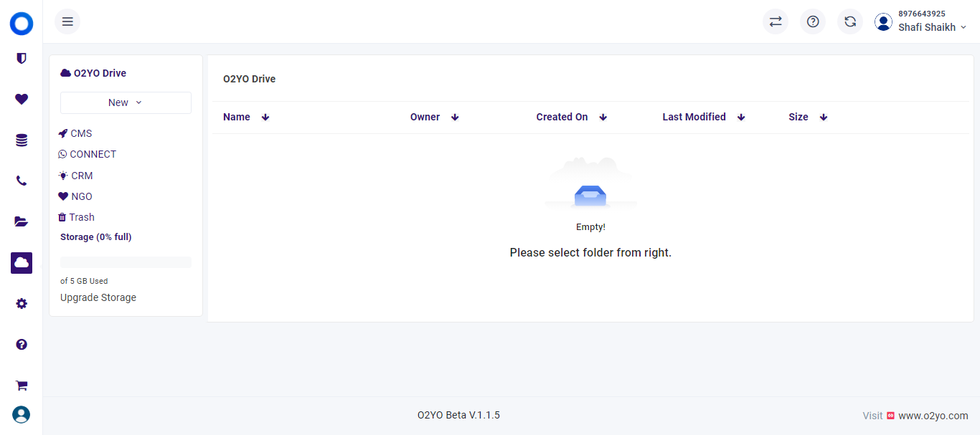Click the O2YO circle logo

pyautogui.click(x=22, y=24)
